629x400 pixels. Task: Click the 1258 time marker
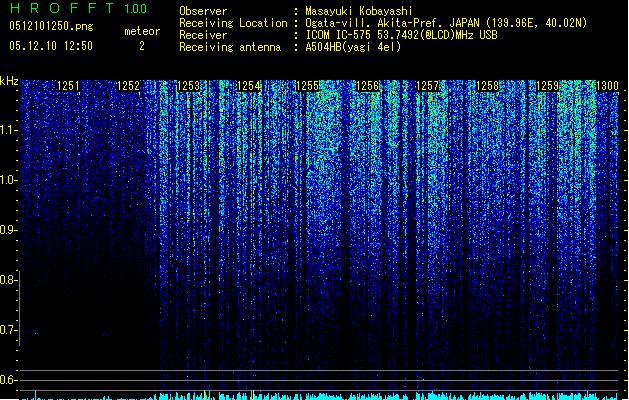(487, 86)
